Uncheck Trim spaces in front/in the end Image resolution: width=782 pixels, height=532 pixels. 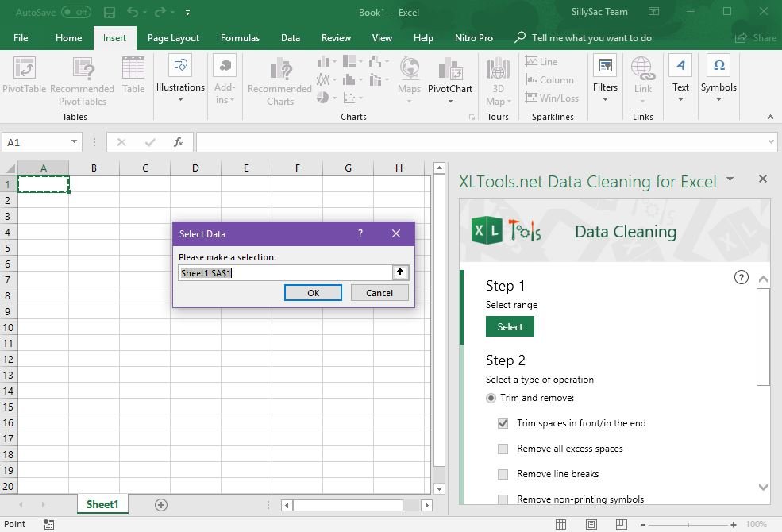(x=503, y=423)
